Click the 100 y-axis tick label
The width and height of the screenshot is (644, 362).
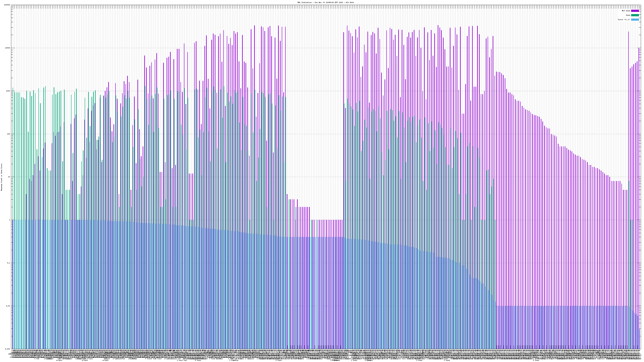coord(9,134)
